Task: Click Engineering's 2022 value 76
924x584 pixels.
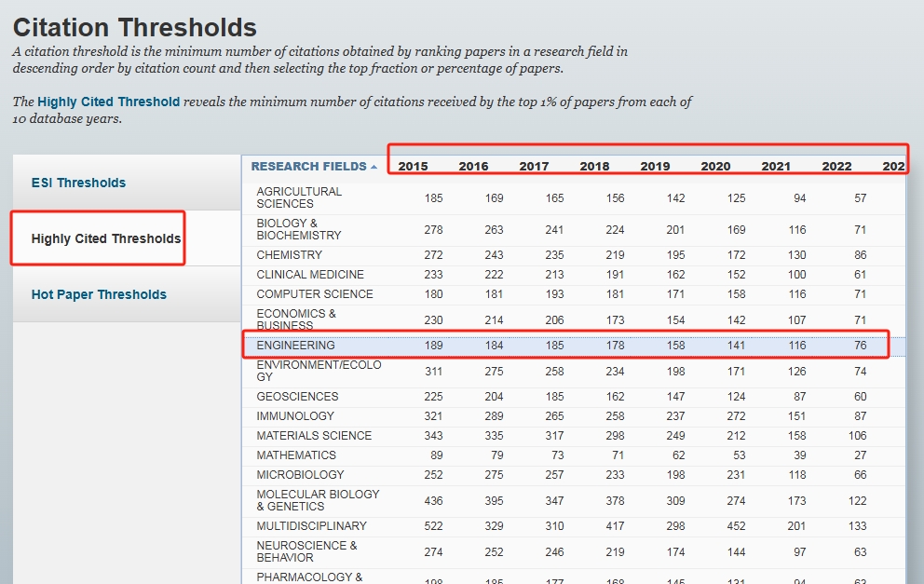Action: [x=860, y=346]
